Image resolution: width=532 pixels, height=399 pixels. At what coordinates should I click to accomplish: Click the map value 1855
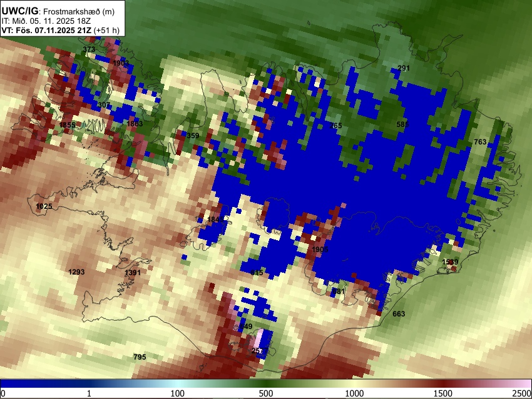click(67, 125)
